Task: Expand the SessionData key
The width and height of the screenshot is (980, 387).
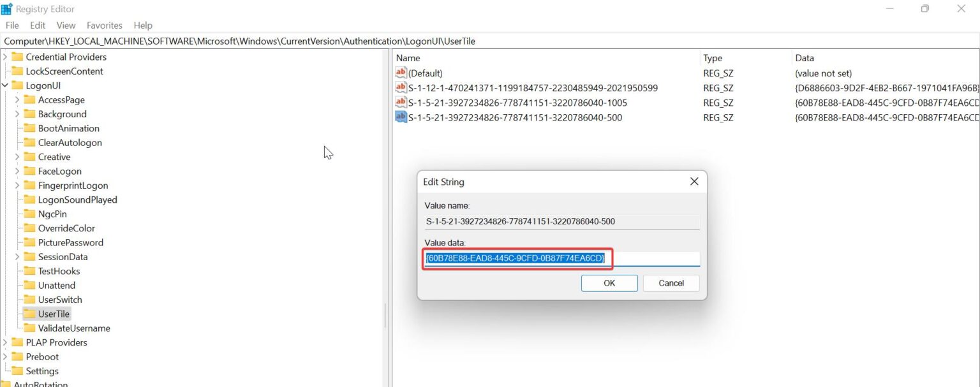Action: coord(18,256)
